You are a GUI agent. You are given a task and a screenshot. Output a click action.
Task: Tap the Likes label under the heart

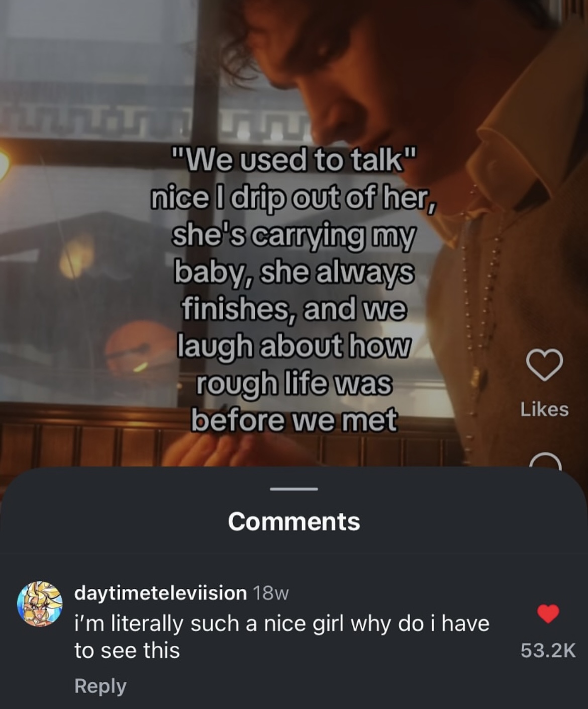[544, 409]
